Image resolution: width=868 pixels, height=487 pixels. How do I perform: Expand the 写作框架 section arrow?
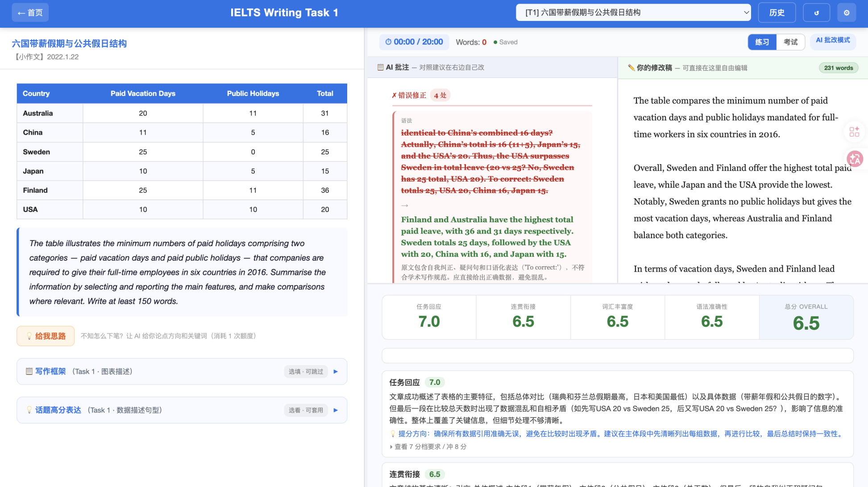tap(336, 371)
